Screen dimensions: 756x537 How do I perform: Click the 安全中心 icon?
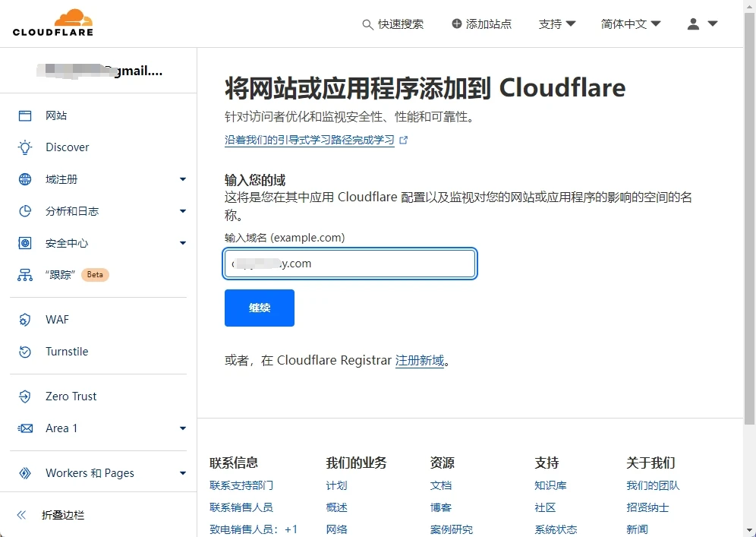click(25, 243)
